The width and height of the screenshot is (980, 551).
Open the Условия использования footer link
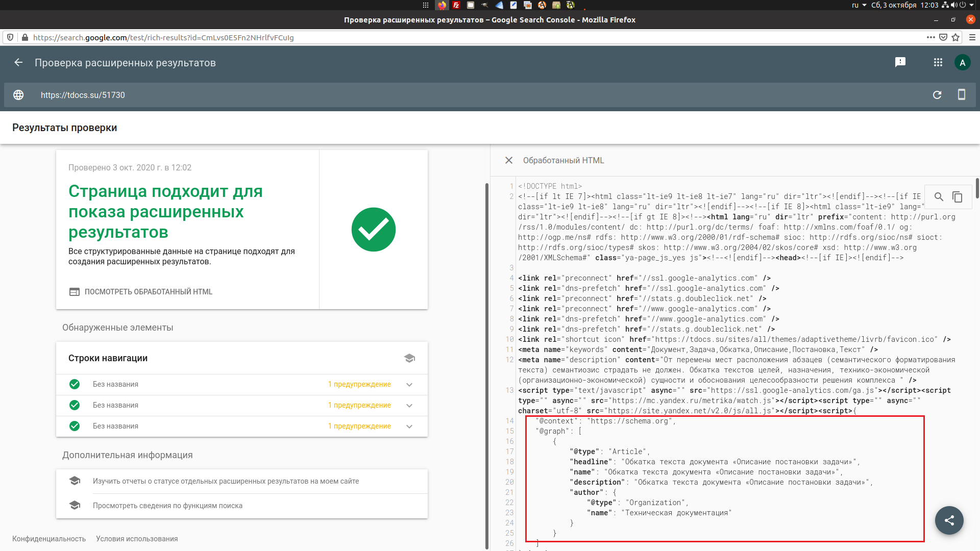tap(137, 539)
